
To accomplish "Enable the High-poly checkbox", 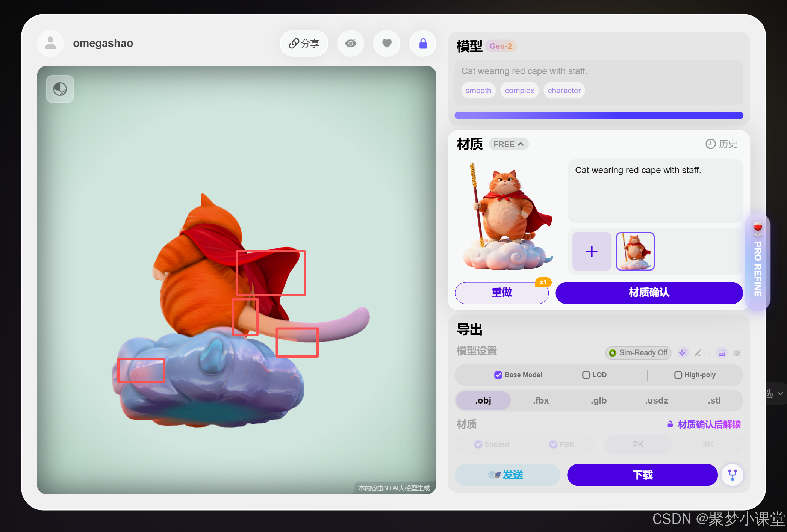I will click(x=678, y=375).
